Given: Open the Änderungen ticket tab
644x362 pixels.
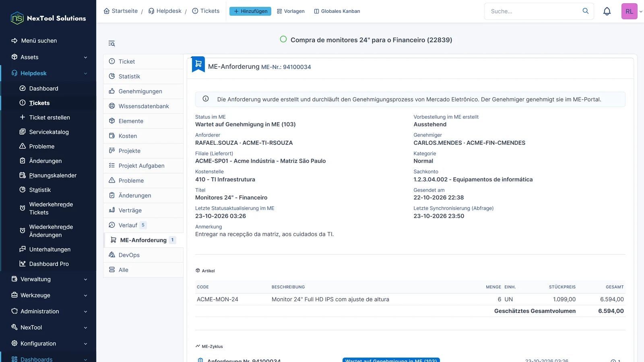Looking at the screenshot, I should coord(143,195).
